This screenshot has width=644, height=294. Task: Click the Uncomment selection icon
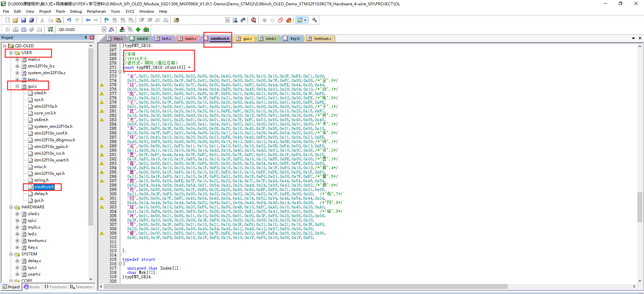pos(166,20)
